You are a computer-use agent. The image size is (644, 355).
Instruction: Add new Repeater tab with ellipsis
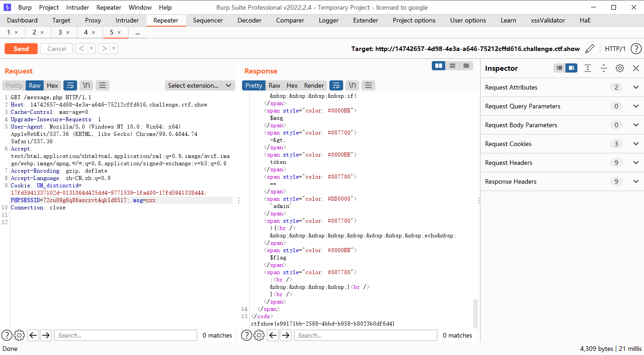[x=137, y=33]
